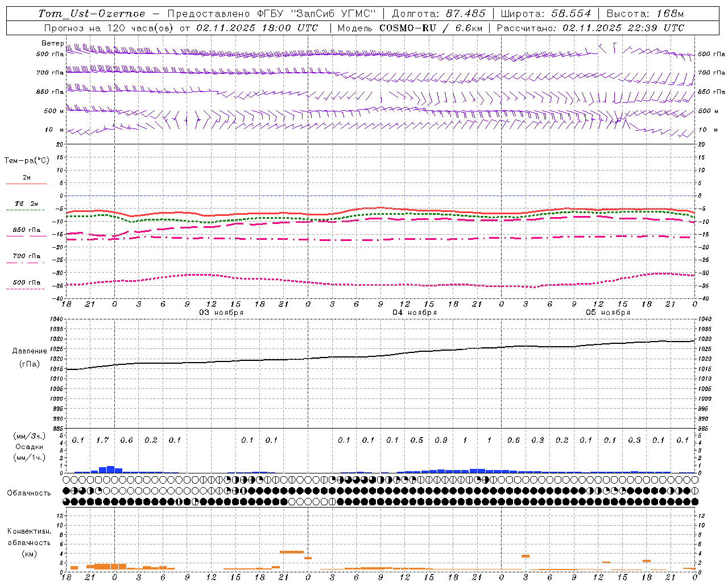Click the '700 гПа' temperature legend entry
Screen dimensions: 728x582
click(x=26, y=256)
